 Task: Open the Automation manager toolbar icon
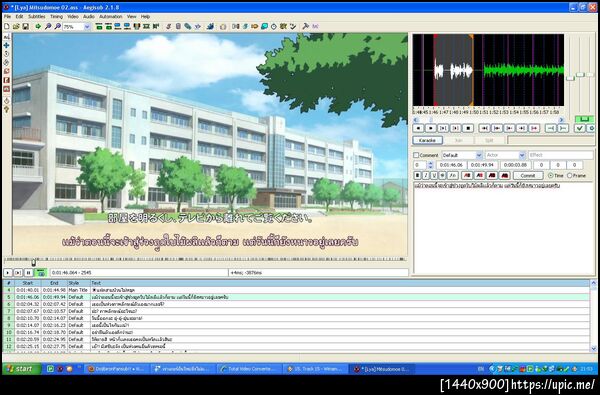tap(210, 26)
